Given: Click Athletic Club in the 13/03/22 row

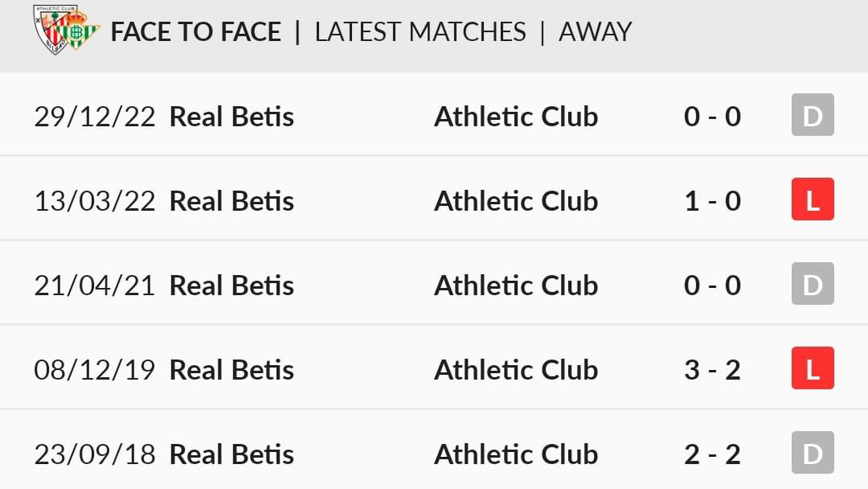Looking at the screenshot, I should tap(516, 201).
